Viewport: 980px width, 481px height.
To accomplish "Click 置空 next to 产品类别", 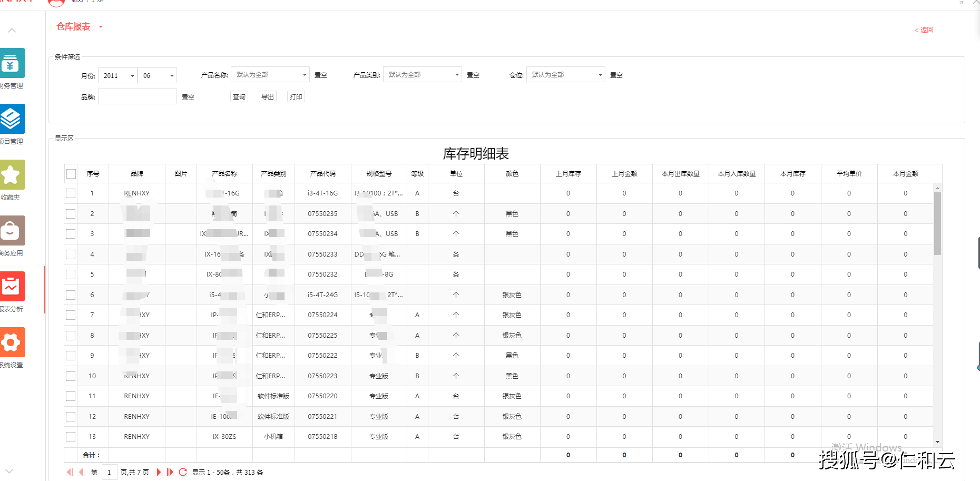I will coord(473,75).
